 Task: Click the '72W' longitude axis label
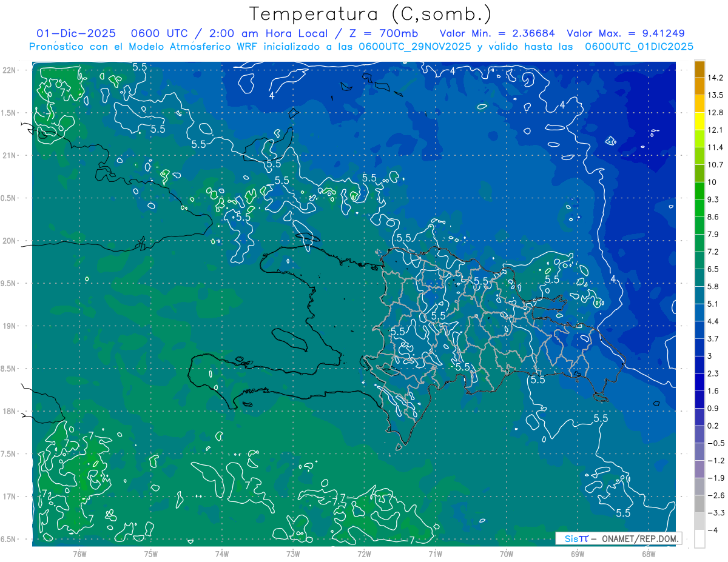pyautogui.click(x=364, y=554)
